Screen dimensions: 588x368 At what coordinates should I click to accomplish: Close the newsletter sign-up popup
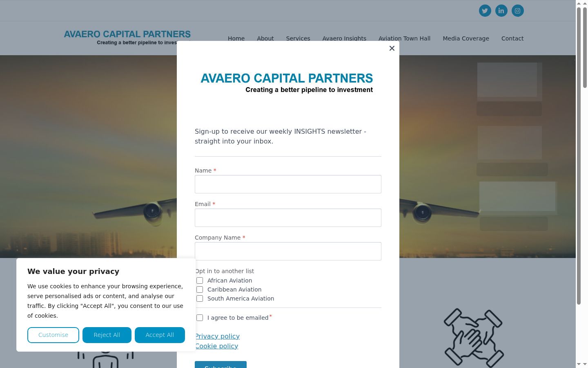pyautogui.click(x=392, y=48)
